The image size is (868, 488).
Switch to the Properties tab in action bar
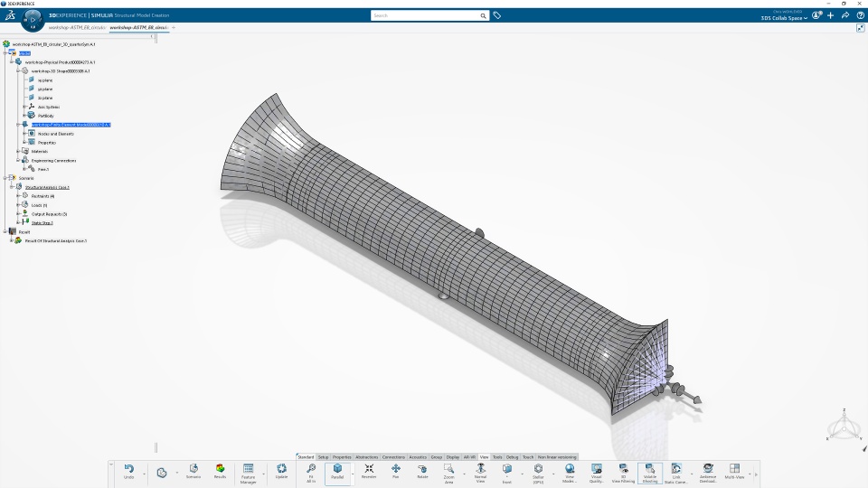coord(342,457)
